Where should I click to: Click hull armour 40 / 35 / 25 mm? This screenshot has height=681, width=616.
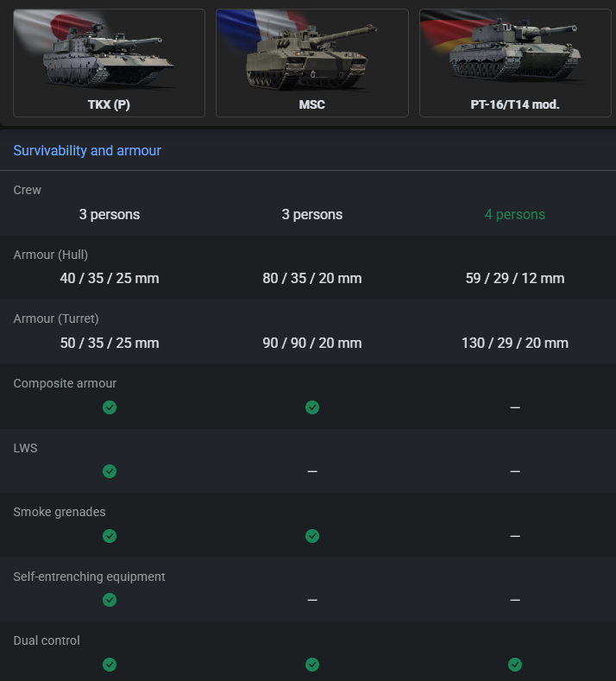[x=110, y=279]
